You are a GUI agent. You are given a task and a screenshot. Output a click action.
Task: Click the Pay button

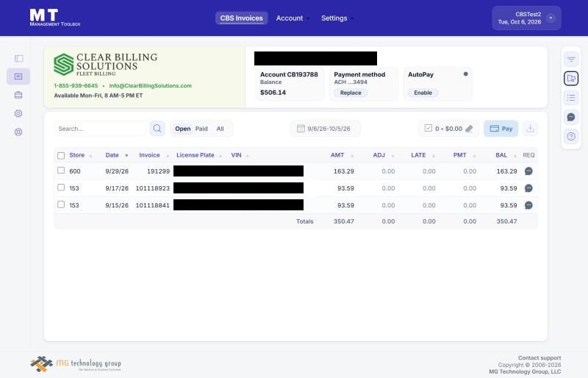click(x=501, y=129)
